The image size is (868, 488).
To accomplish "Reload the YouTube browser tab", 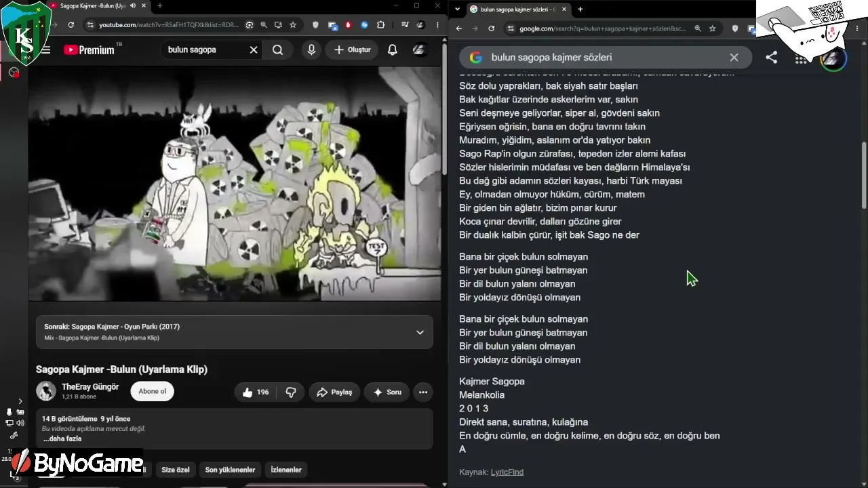I will (71, 25).
